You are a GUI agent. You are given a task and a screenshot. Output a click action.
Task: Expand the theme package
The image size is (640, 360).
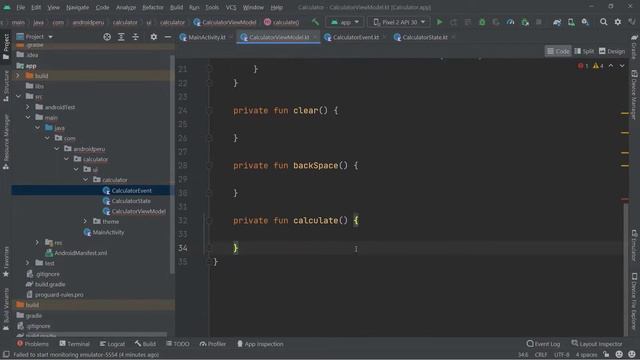coord(85,221)
